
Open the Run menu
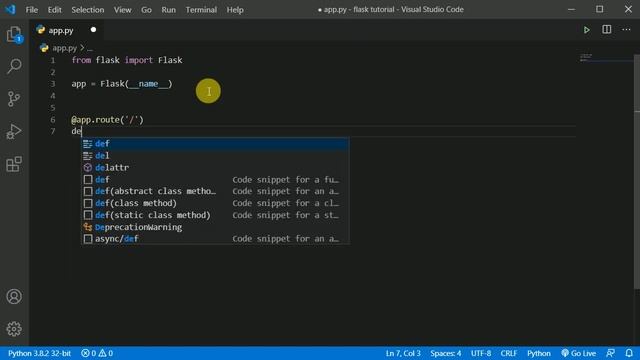point(169,9)
